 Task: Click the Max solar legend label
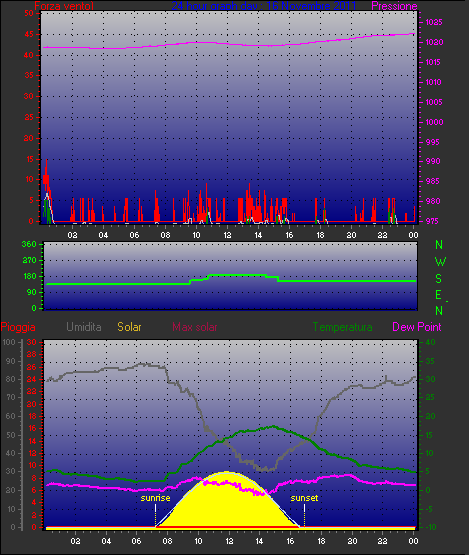point(195,327)
